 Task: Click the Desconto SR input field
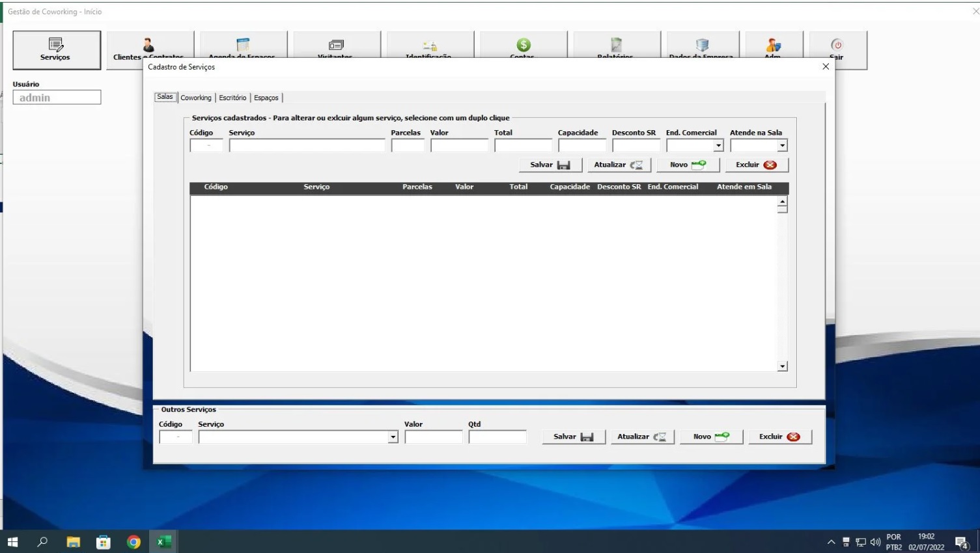(x=636, y=146)
